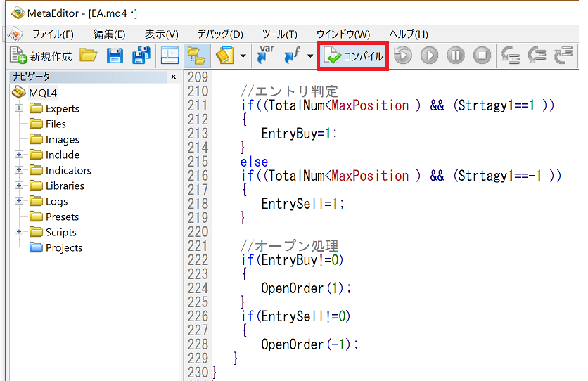This screenshot has width=588, height=381.
Task: Save all files with the multi-floppy icon
Action: tap(141, 56)
